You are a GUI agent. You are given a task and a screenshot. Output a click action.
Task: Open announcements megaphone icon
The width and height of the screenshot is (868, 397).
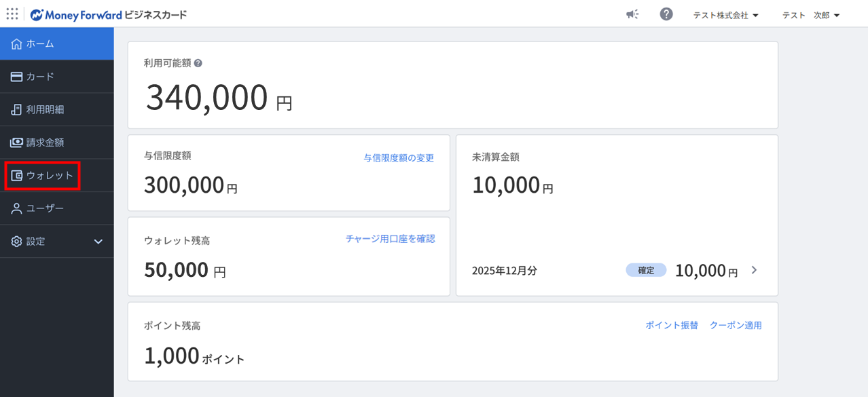(x=632, y=15)
